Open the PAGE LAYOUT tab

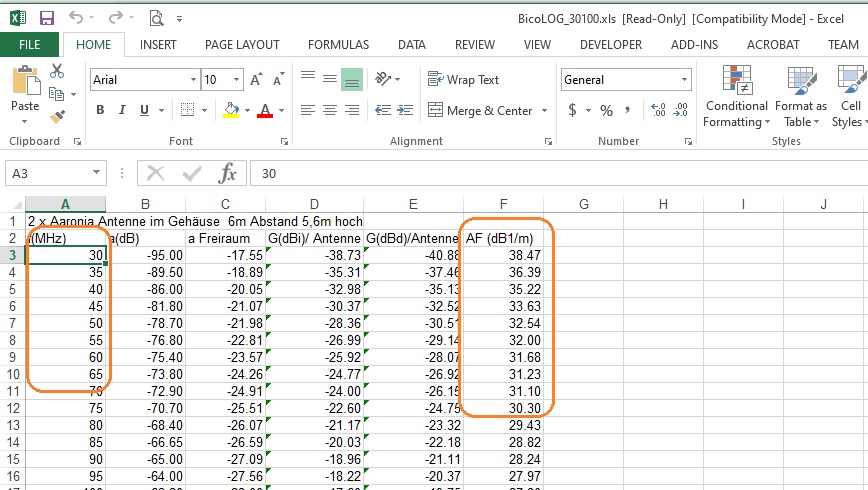pos(242,45)
